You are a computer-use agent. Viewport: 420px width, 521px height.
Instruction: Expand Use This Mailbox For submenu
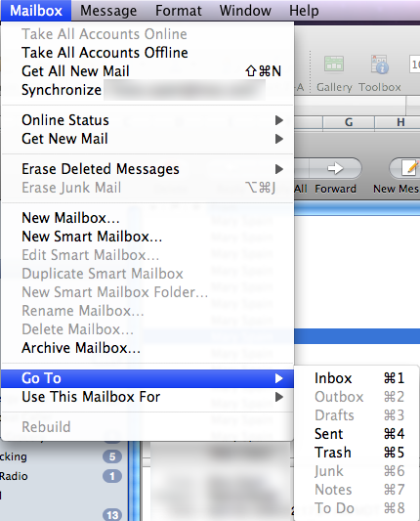click(x=147, y=397)
